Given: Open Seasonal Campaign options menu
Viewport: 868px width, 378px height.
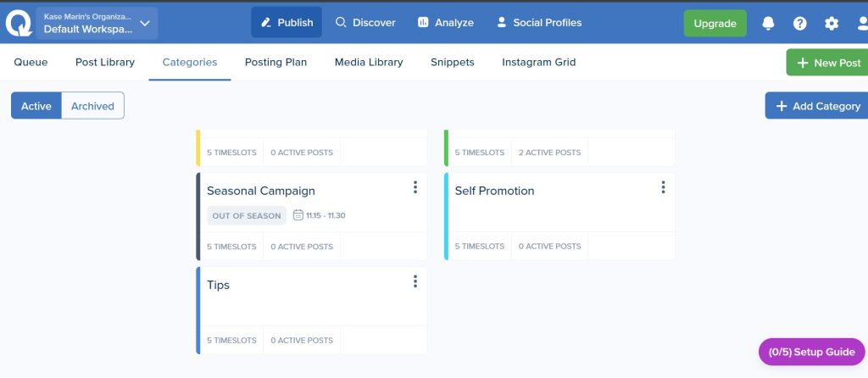Looking at the screenshot, I should 415,187.
